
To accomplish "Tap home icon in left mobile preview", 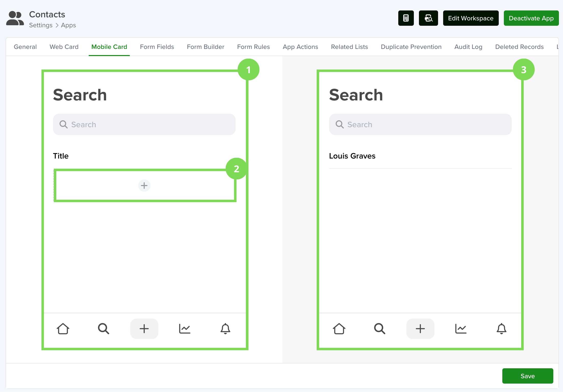I will click(63, 329).
